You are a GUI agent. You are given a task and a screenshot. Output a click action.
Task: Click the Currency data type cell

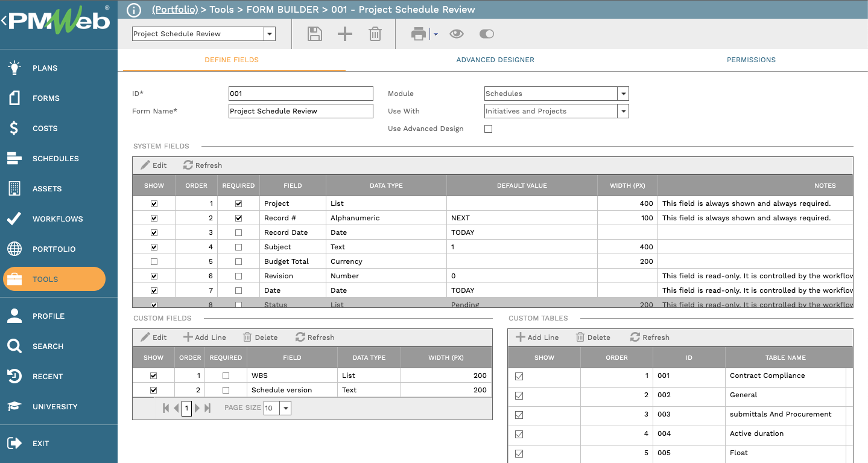386,261
